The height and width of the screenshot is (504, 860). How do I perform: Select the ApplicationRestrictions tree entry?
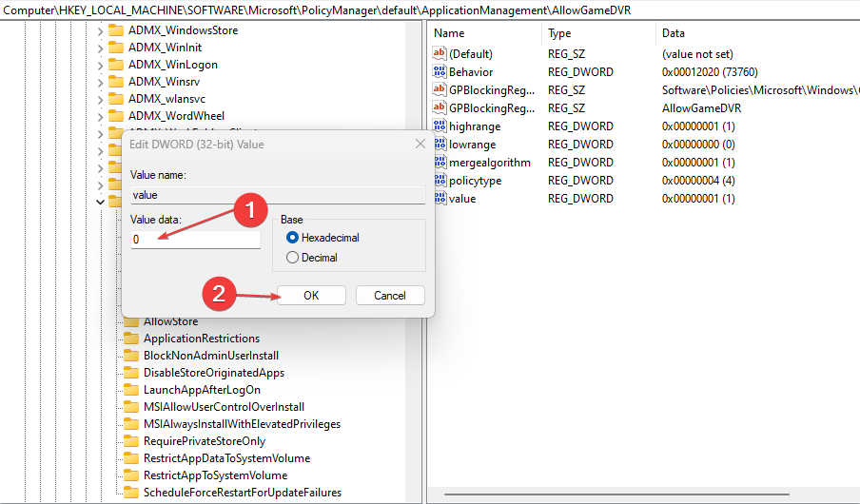pos(202,339)
